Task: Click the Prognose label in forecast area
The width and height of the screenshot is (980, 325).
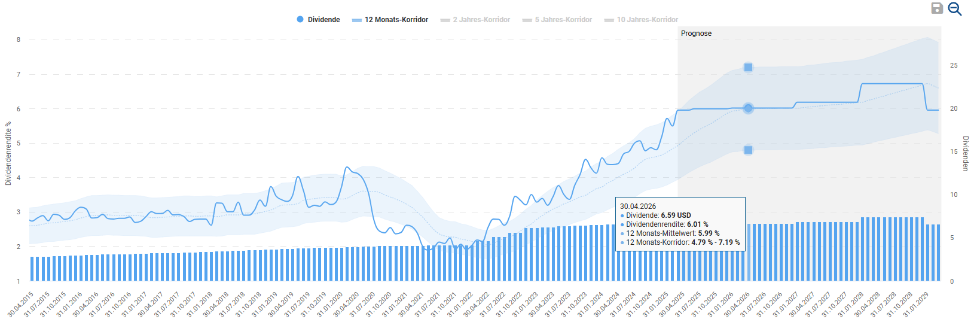Action: [x=696, y=34]
